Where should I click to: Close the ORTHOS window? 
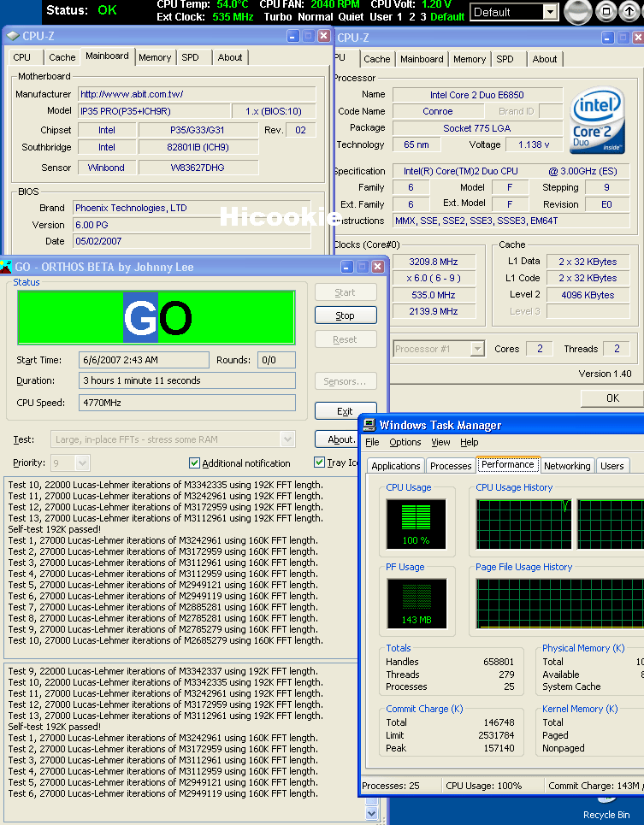coord(378,267)
